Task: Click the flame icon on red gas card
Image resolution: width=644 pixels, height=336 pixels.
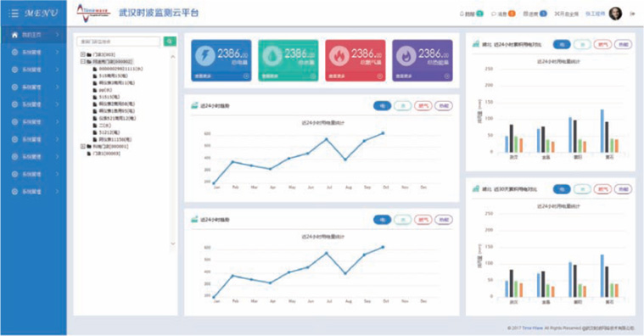Action: 339,55
